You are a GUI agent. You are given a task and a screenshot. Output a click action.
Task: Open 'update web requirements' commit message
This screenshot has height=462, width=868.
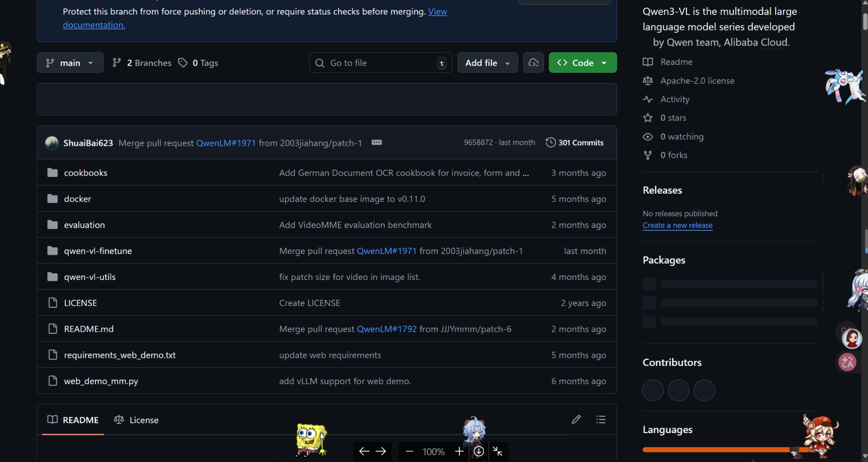click(330, 355)
